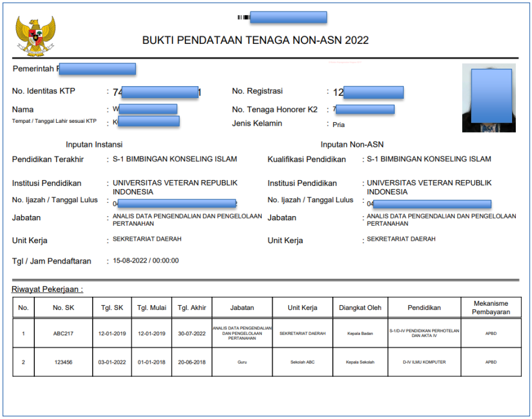This screenshot has height=419, width=532.
Task: Click UNIVERSITAS VETERAN REPUBLIK INDONESIA under Inputan Instansi
Action: 175,187
